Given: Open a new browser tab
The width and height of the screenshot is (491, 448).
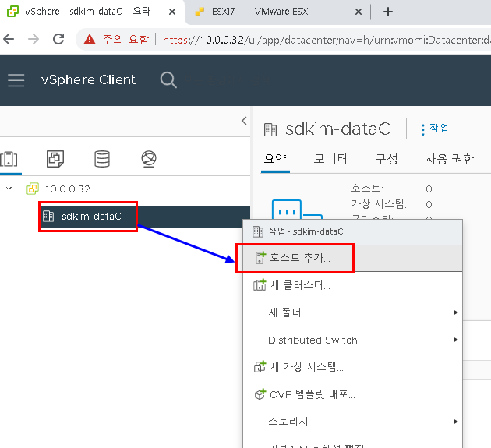Looking at the screenshot, I should pyautogui.click(x=388, y=12).
